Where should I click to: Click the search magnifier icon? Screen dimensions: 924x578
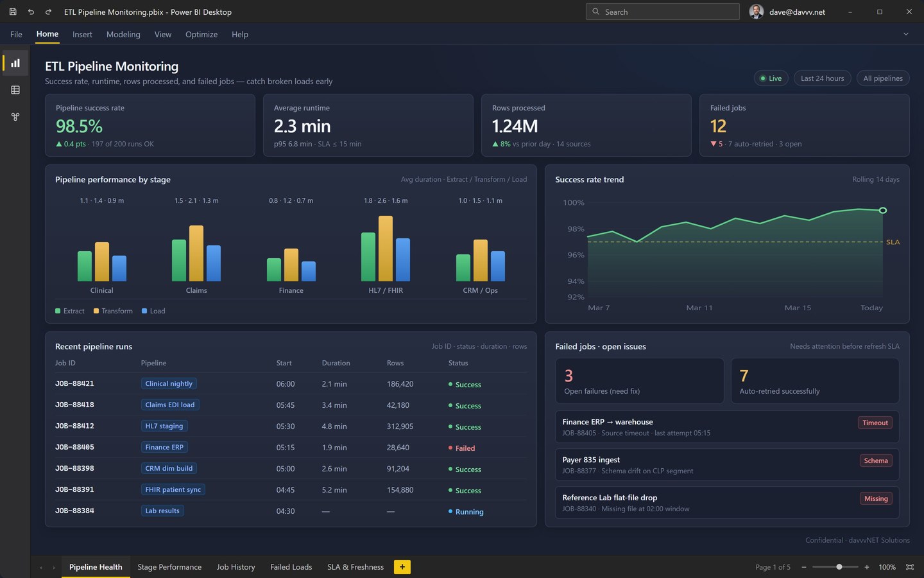tap(596, 12)
